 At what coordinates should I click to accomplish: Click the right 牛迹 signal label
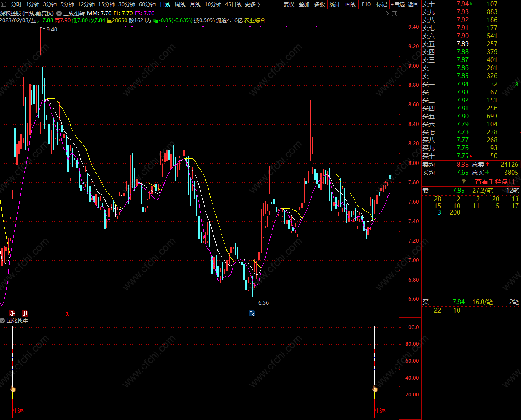pyautogui.click(x=380, y=411)
